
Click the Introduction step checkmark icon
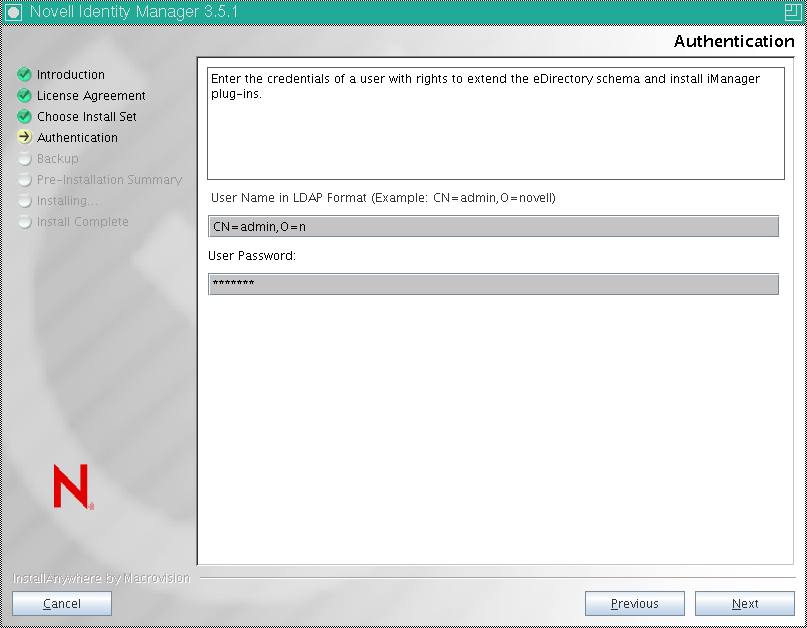23,74
